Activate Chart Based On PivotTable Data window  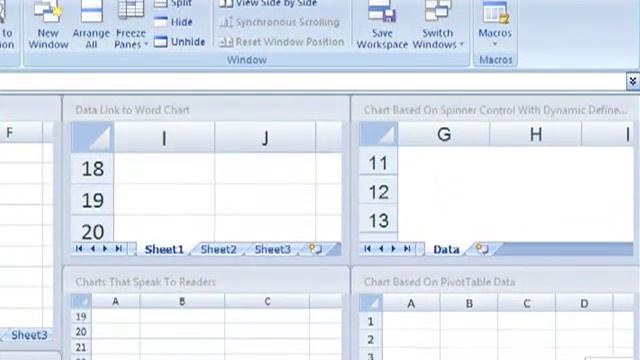439,282
